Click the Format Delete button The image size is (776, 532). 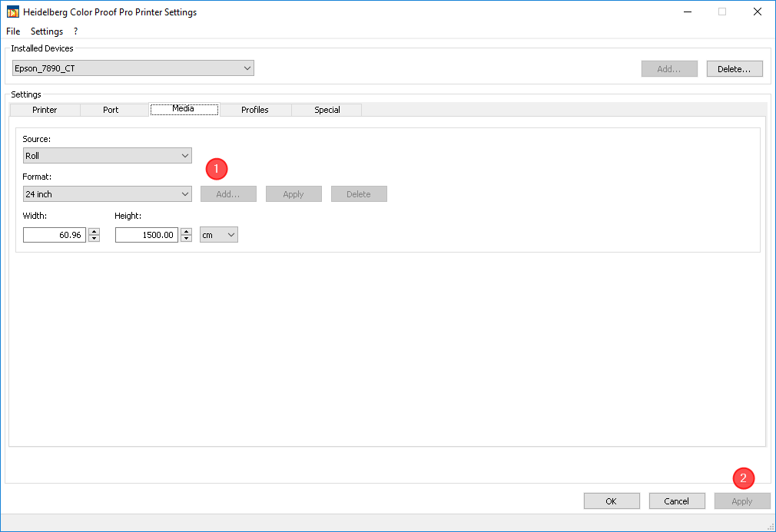tap(359, 194)
